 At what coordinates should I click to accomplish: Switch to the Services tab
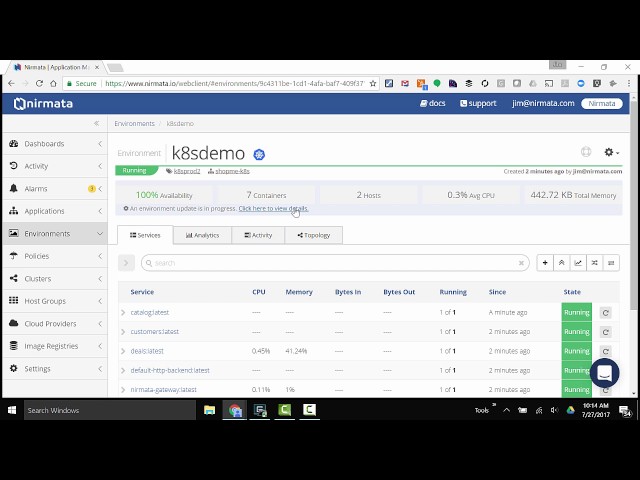click(145, 235)
